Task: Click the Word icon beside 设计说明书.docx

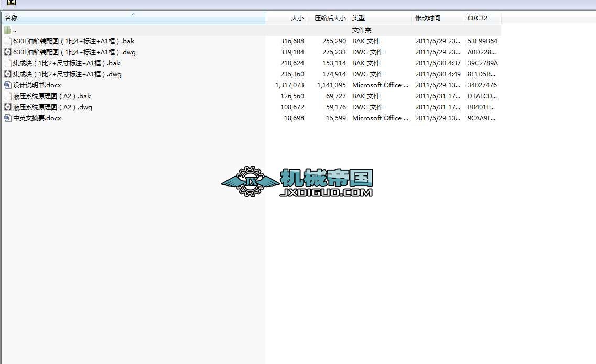Action: point(8,85)
